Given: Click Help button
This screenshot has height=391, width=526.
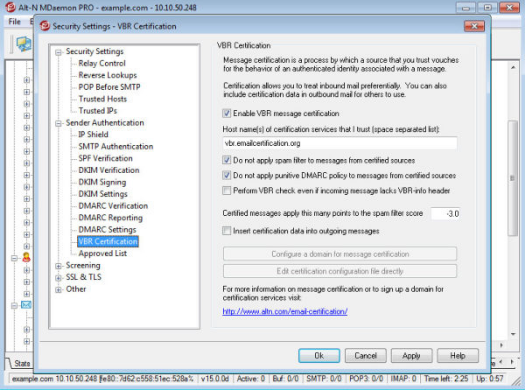Looking at the screenshot, I should pos(458,356).
